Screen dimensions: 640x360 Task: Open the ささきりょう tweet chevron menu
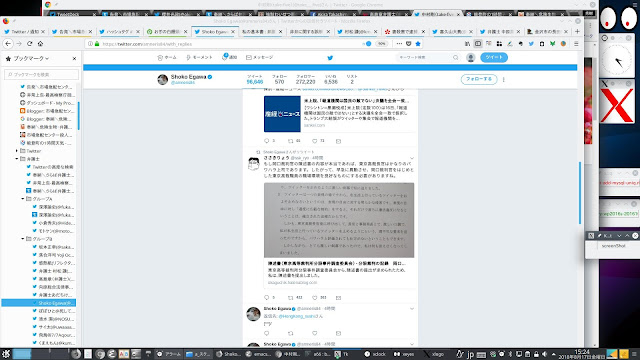click(412, 158)
